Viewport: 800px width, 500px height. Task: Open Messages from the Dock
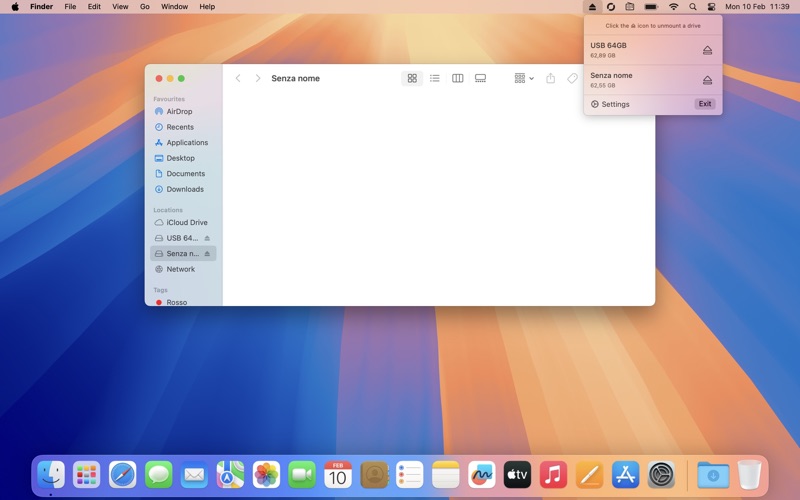pyautogui.click(x=159, y=474)
